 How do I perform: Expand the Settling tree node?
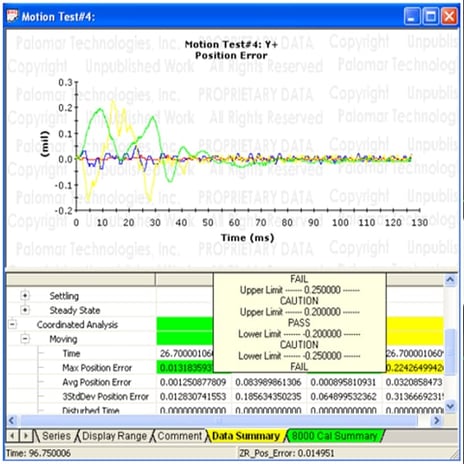[25, 295]
